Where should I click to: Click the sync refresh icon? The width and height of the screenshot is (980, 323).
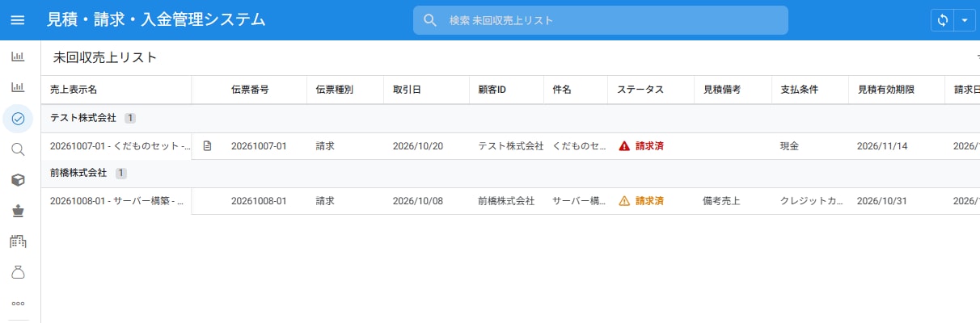943,20
